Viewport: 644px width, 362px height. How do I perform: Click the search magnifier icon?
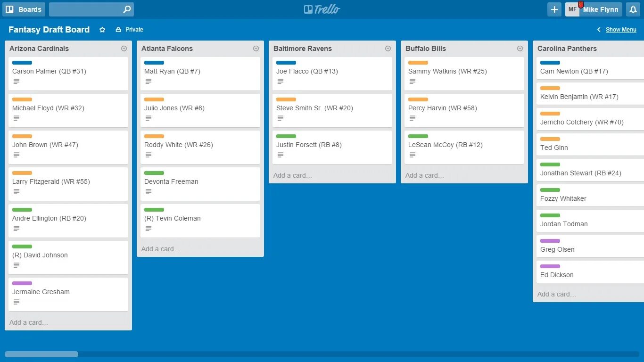pos(127,9)
